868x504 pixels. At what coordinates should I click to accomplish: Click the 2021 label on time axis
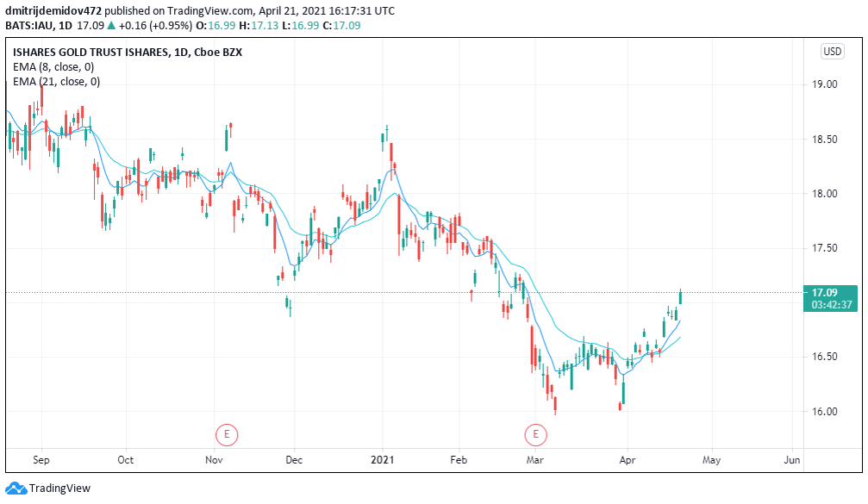tap(383, 460)
